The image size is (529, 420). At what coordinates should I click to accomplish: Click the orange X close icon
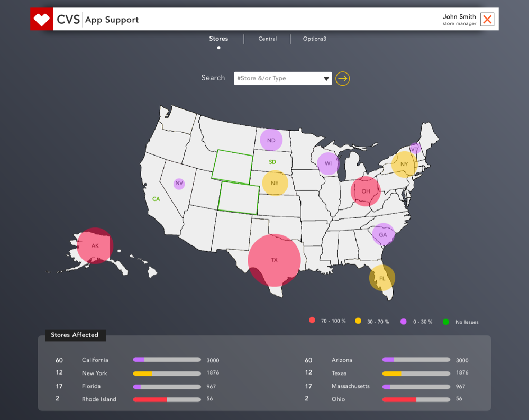pyautogui.click(x=487, y=20)
